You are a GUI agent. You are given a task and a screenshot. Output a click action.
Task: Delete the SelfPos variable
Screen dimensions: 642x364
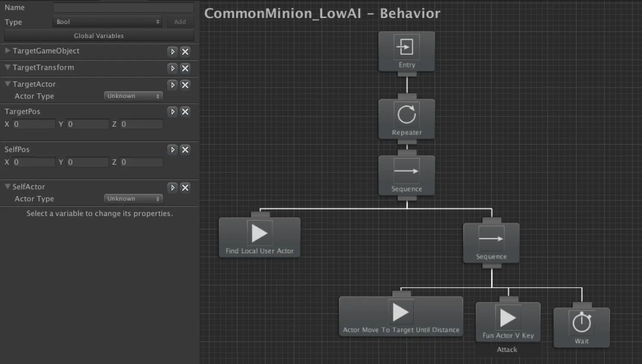tap(185, 150)
